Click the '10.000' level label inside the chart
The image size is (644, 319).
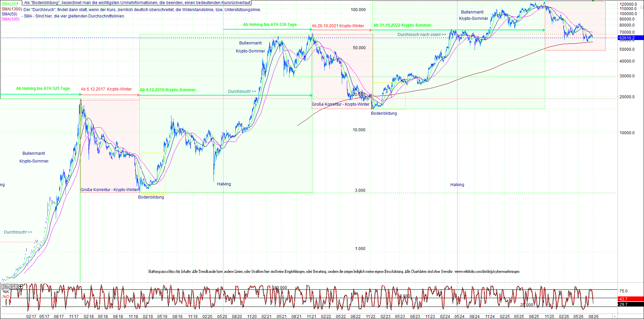[x=359, y=130]
